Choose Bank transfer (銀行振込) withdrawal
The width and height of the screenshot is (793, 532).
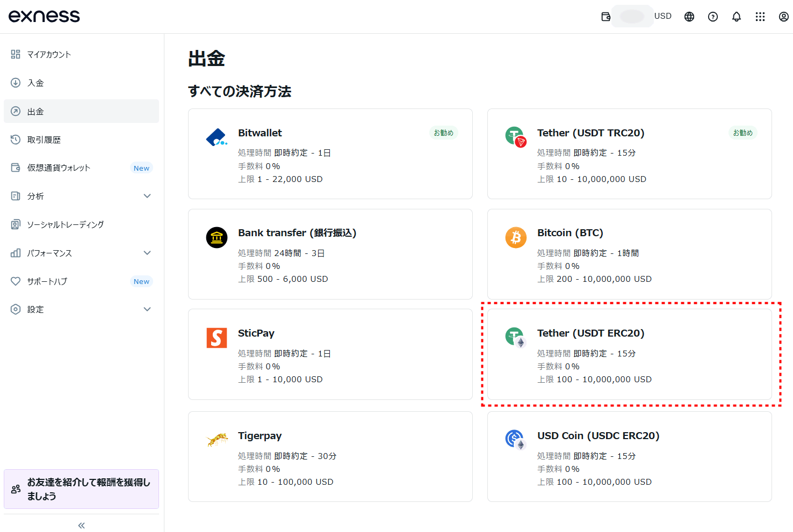(330, 254)
